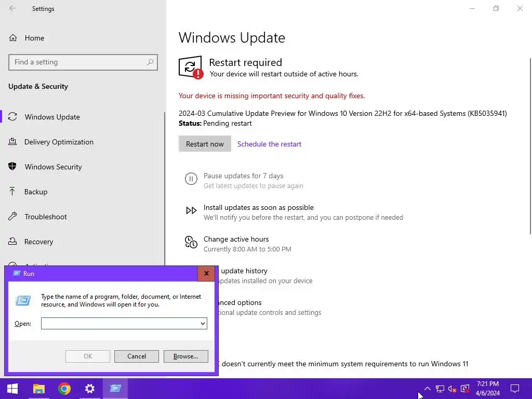Open advanced options for updates
The height and width of the screenshot is (399, 532).
(x=241, y=302)
